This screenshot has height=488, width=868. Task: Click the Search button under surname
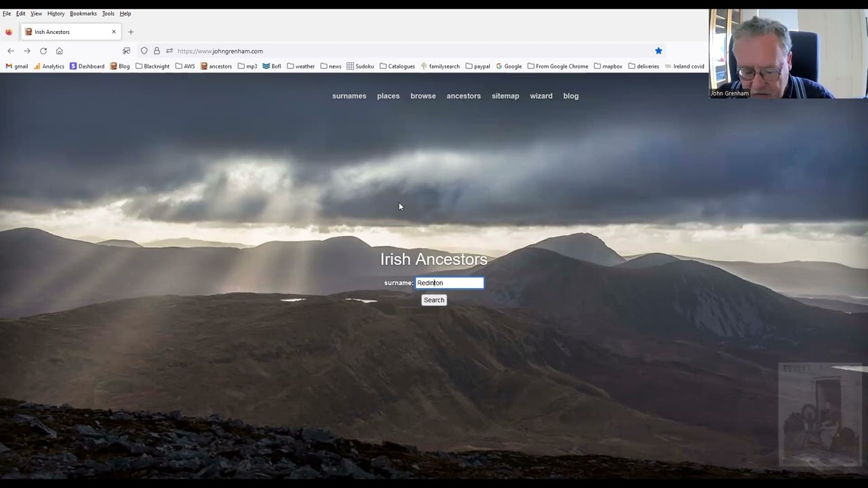click(x=434, y=300)
